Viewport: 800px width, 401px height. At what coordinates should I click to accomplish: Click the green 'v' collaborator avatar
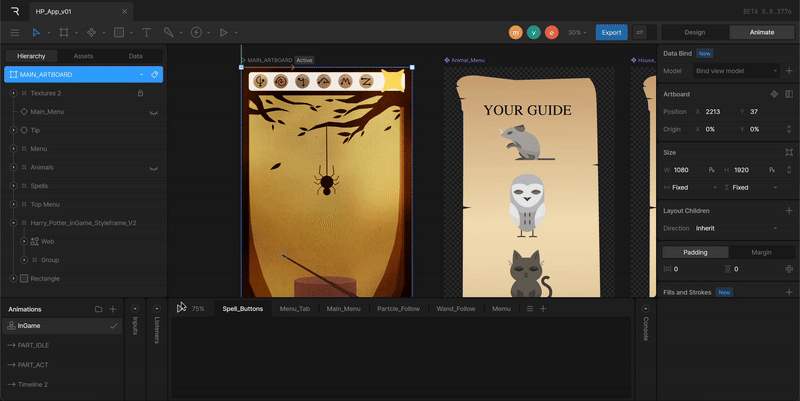[534, 33]
